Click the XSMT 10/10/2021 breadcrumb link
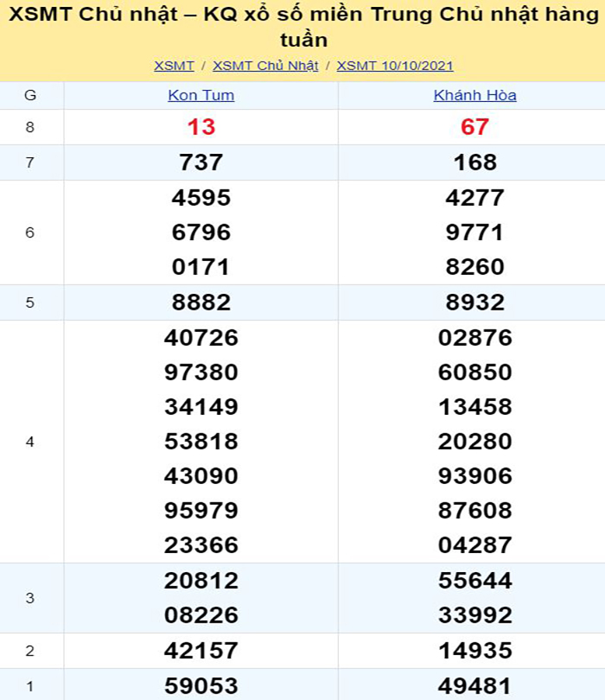Screen dimensions: 605x700 tap(395, 66)
